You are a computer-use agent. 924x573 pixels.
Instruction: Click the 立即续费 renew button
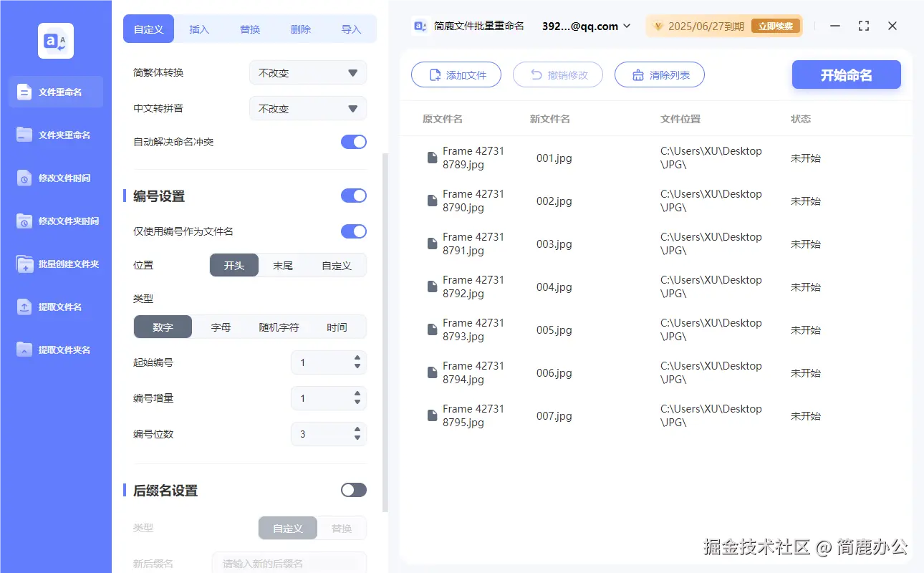776,27
